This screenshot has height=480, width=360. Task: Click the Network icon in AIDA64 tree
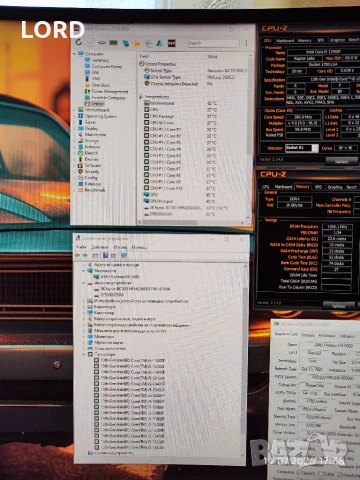80,147
